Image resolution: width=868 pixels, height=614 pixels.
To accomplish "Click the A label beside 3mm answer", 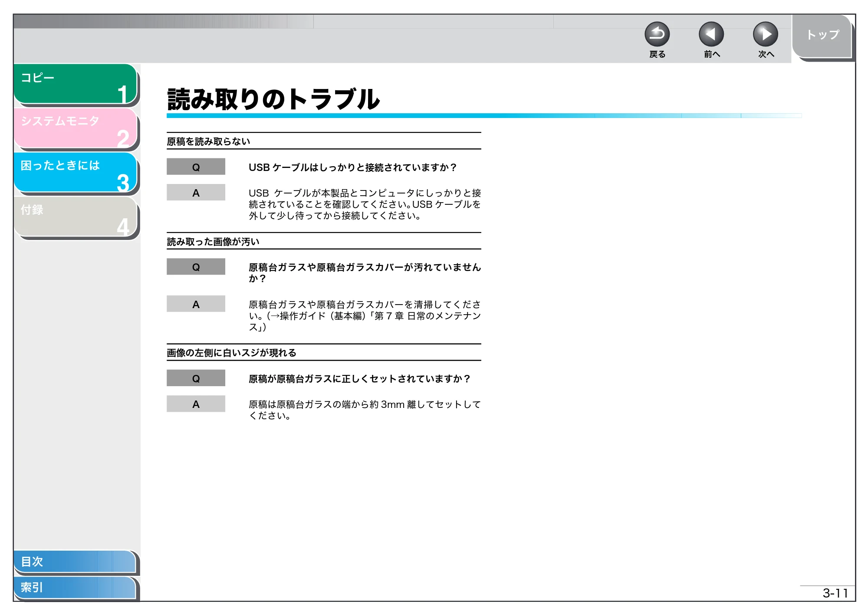I will (196, 404).
